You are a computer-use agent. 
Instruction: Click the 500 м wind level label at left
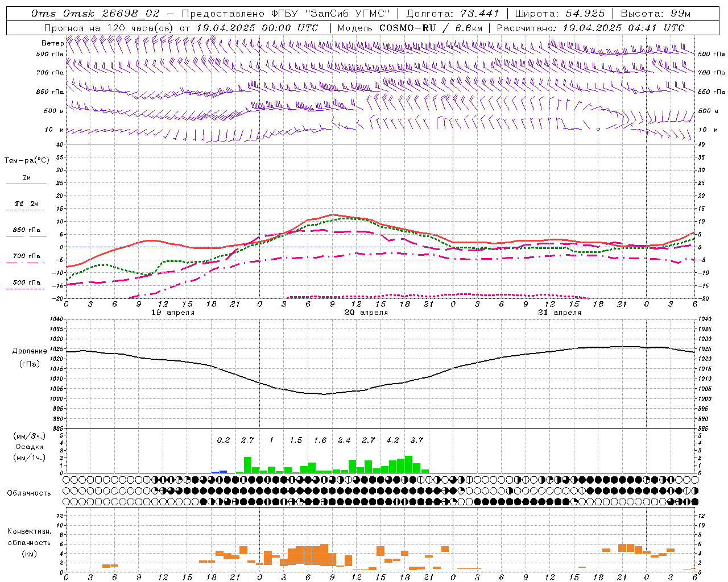tap(54, 111)
